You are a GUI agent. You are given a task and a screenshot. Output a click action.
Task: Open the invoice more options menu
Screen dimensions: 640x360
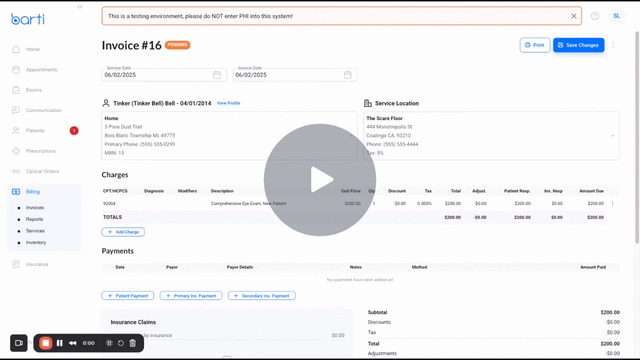click(x=613, y=45)
